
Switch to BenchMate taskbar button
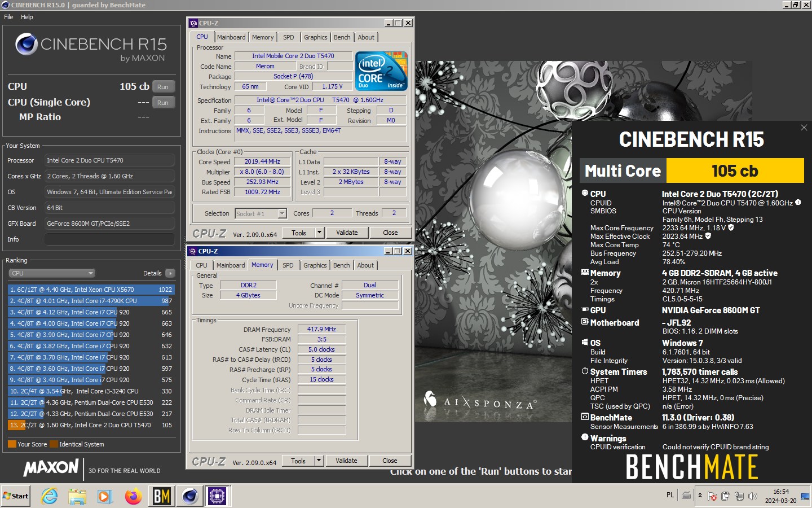tap(162, 496)
